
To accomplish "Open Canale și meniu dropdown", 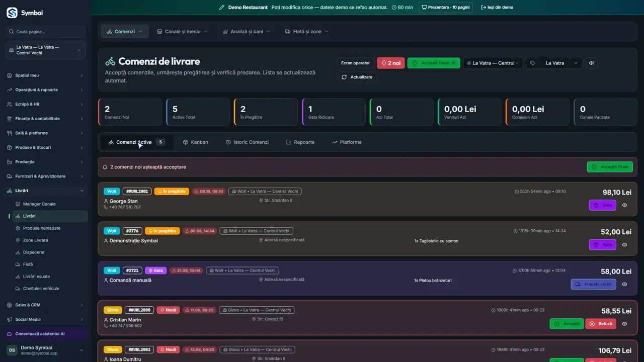I will (182, 31).
